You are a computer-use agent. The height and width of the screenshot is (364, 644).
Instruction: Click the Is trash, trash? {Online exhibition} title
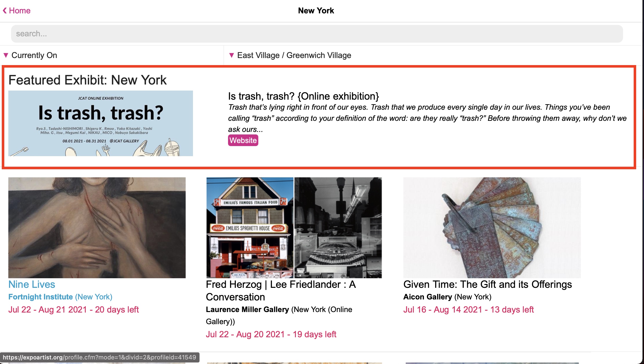(x=303, y=96)
